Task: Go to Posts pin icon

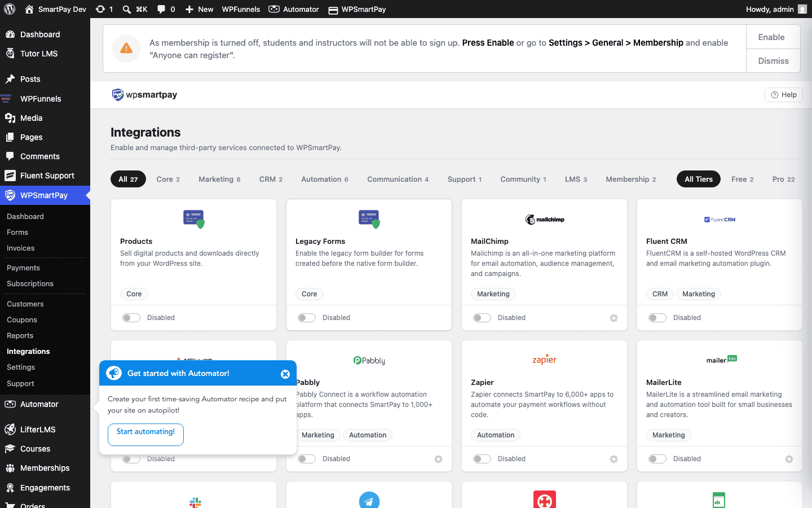Action: pyautogui.click(x=10, y=79)
